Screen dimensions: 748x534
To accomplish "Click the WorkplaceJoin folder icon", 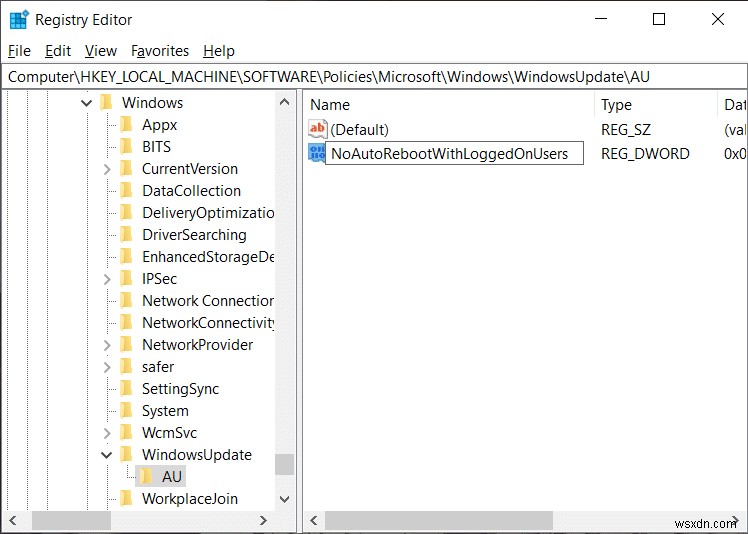I will point(126,498).
